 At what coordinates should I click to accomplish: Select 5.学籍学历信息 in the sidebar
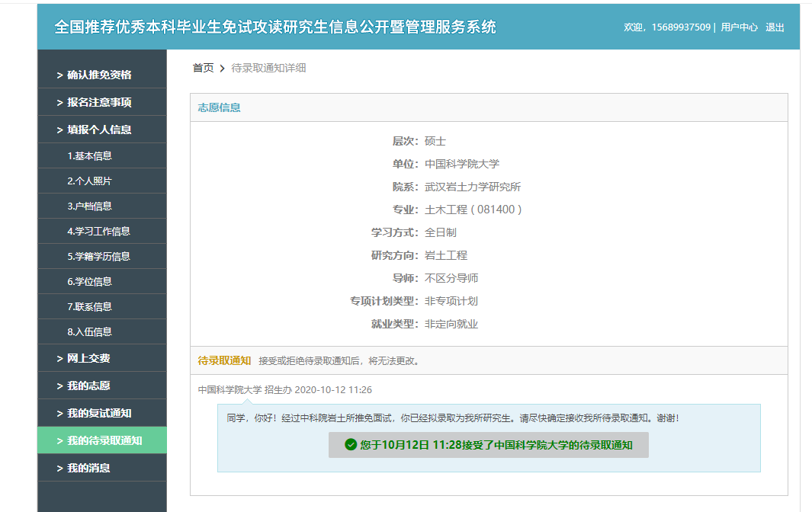[98, 257]
